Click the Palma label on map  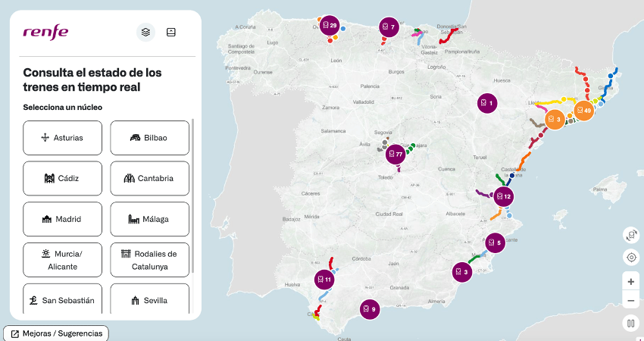[600, 189]
